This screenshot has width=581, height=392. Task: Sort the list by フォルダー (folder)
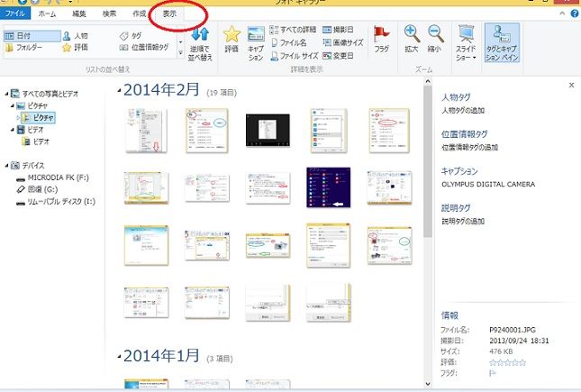[x=23, y=48]
